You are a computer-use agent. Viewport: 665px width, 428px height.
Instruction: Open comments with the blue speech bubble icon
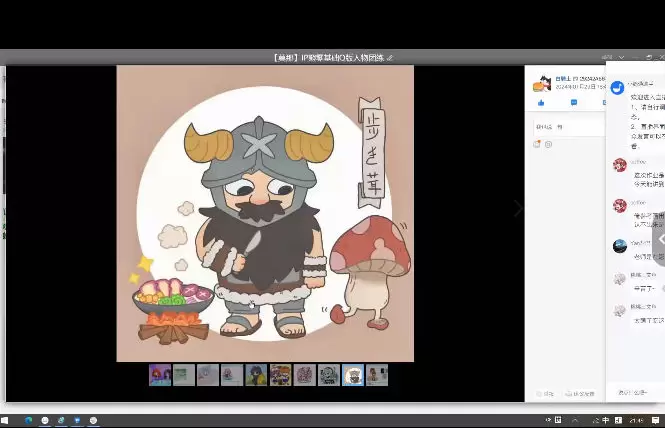coord(574,103)
